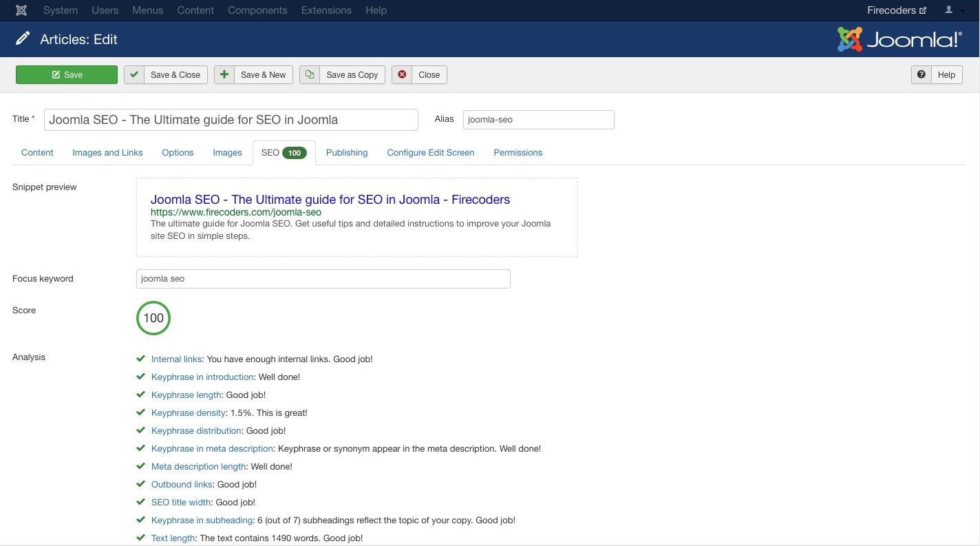Click Save & Close button label

175,74
